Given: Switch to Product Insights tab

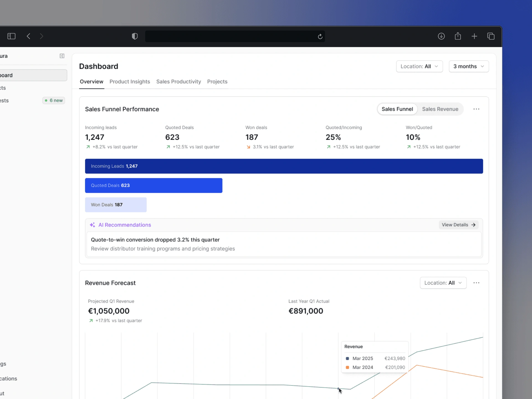Looking at the screenshot, I should [130, 82].
